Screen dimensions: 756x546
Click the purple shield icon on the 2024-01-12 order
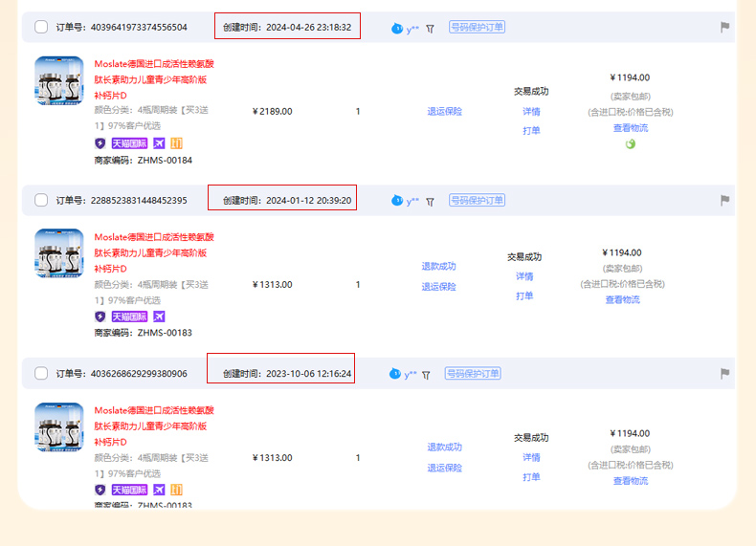[x=100, y=317]
